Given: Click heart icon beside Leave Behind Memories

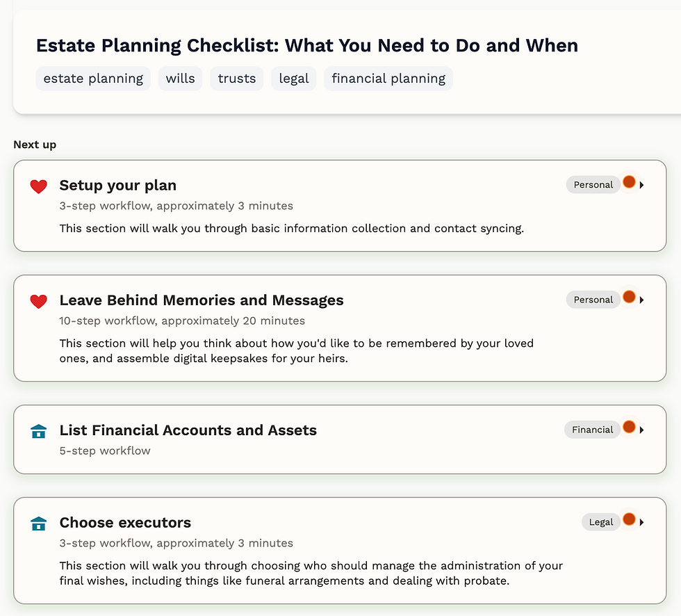Looking at the screenshot, I should tap(38, 301).
